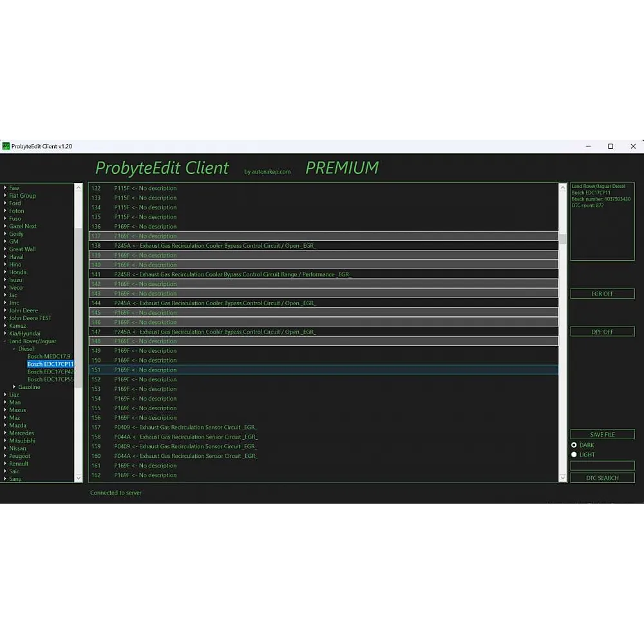Expand the Gasoline branch under Land Rover/Jaguar

(x=15, y=387)
